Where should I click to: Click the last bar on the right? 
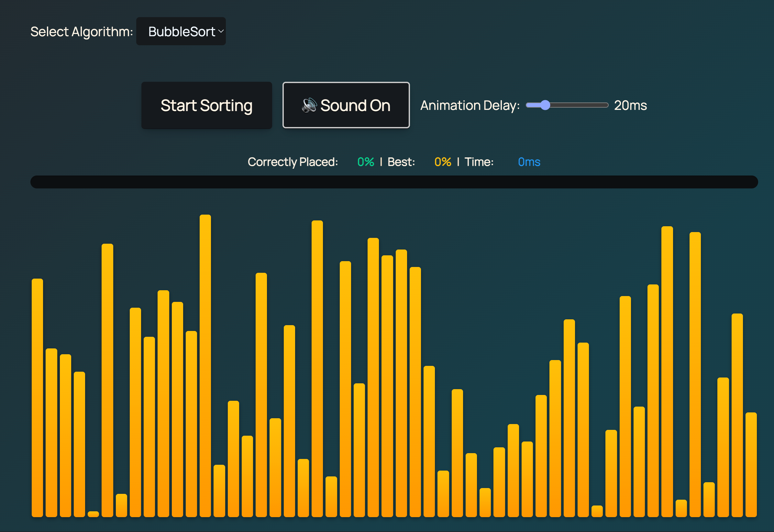(x=751, y=464)
